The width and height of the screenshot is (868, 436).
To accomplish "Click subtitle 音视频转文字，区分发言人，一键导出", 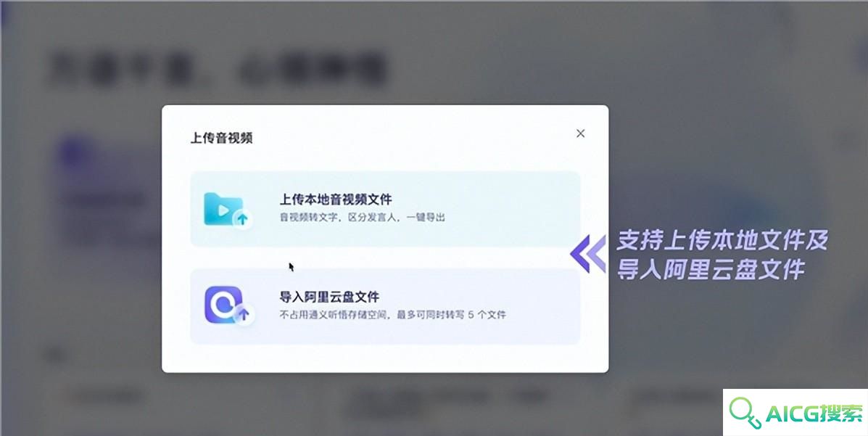I will (362, 217).
